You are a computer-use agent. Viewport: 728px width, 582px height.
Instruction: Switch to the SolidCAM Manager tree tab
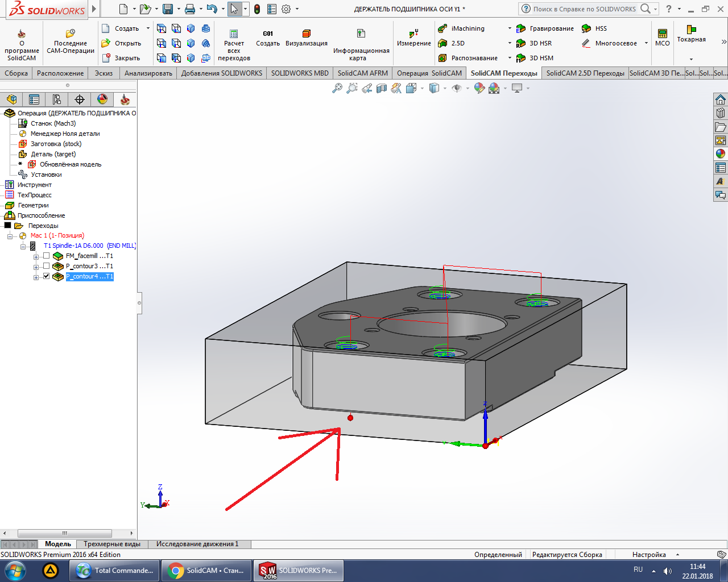pos(125,99)
